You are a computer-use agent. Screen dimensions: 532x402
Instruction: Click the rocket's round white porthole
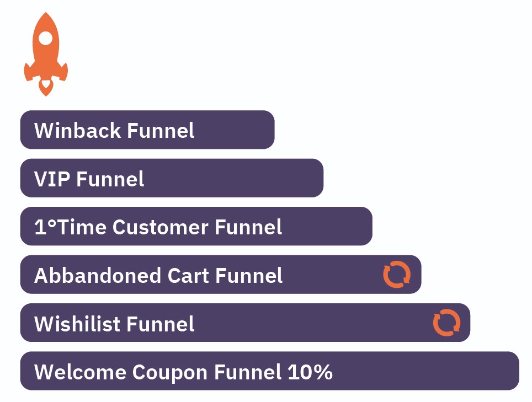tap(45, 38)
